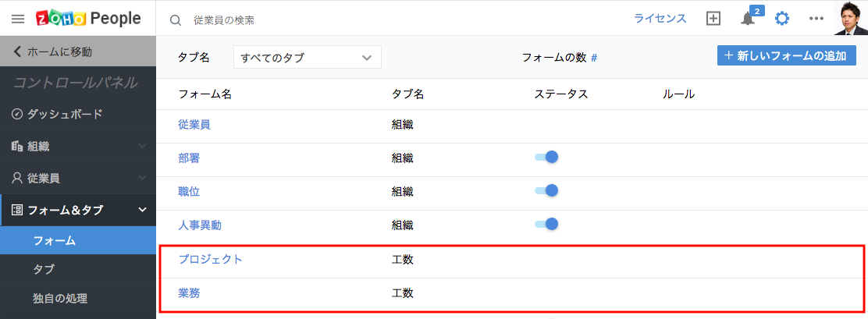This screenshot has width=868, height=319.
Task: Click the Zoho People logo
Action: (x=88, y=19)
